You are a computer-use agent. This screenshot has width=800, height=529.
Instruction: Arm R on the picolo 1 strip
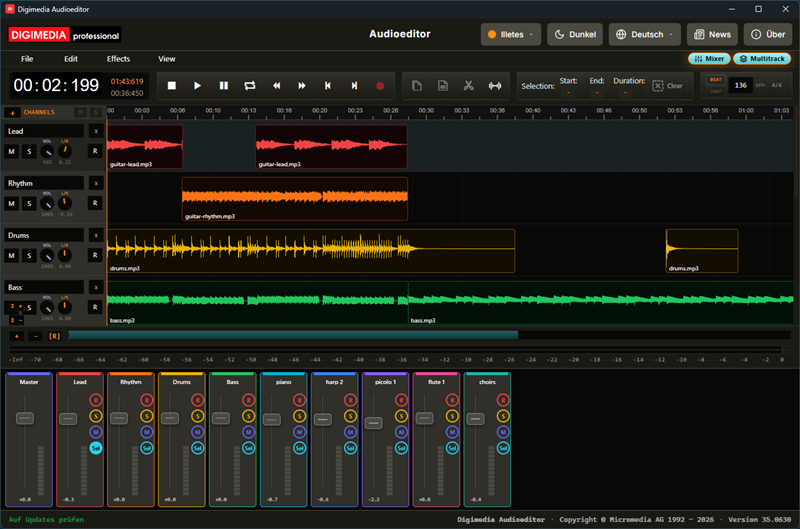[401, 400]
